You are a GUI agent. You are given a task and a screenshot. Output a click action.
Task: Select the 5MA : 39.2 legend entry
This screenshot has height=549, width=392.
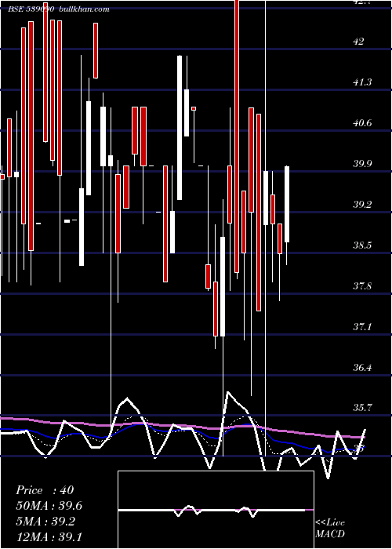coord(45,522)
